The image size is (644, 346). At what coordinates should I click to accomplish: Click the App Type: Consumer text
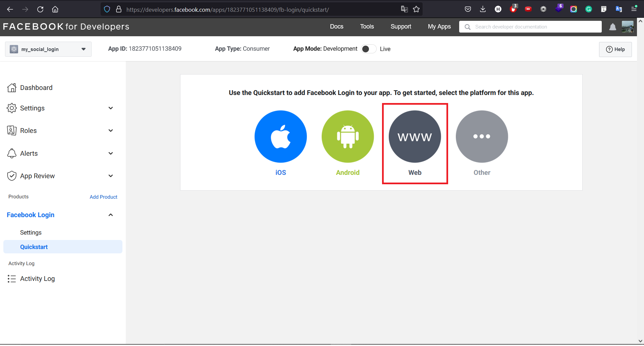point(242,49)
